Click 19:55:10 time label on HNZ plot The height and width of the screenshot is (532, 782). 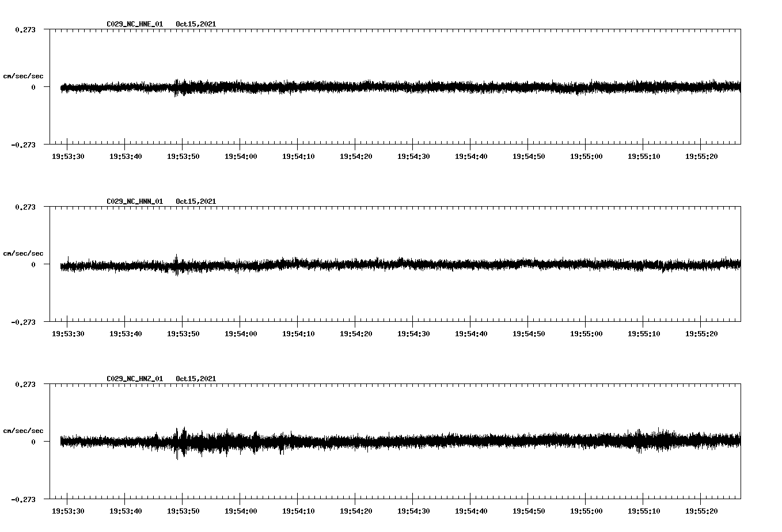(644, 511)
